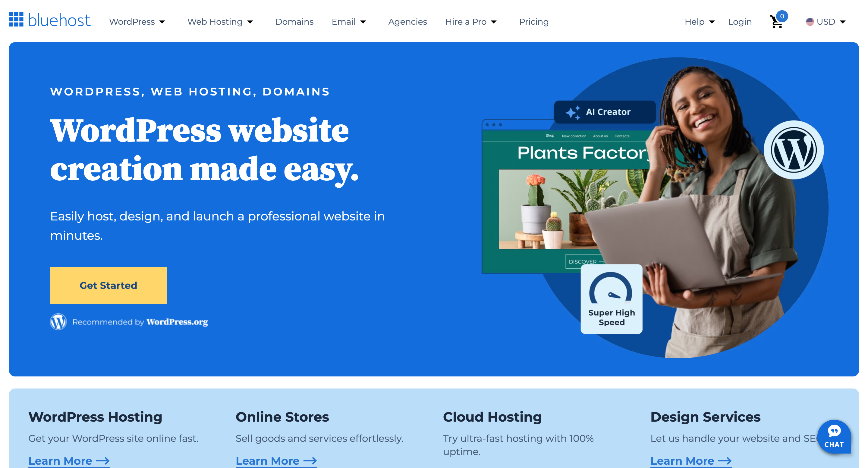Open the Chat bubble widget

[834, 437]
